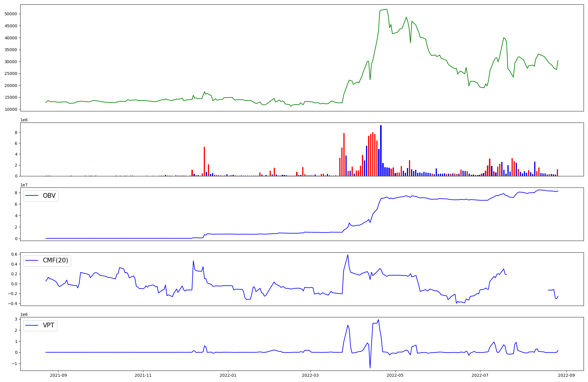Click the 10000 price axis label

11,109
